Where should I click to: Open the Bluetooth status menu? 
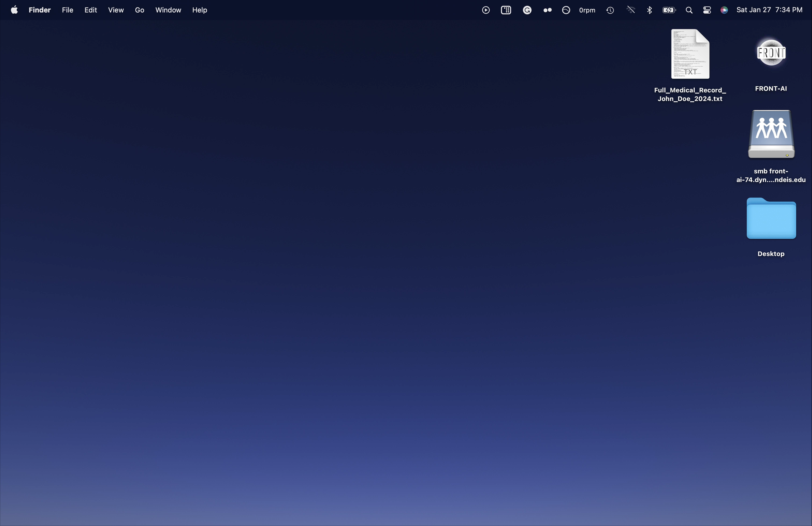649,10
